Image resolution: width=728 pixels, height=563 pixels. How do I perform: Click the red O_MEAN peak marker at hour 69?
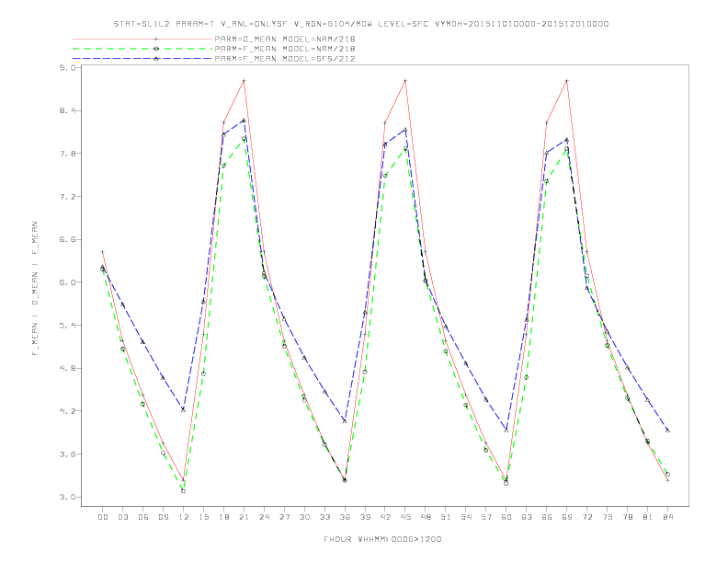(x=567, y=81)
